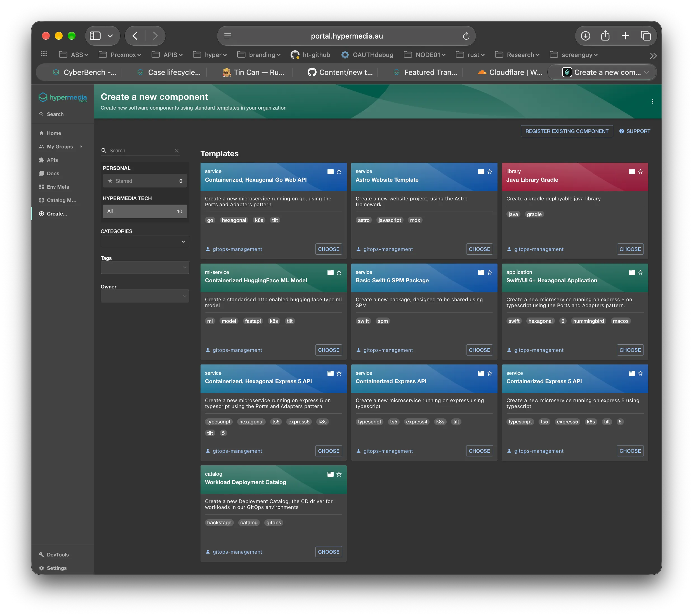Star the Astro Website Template card

(x=490, y=171)
